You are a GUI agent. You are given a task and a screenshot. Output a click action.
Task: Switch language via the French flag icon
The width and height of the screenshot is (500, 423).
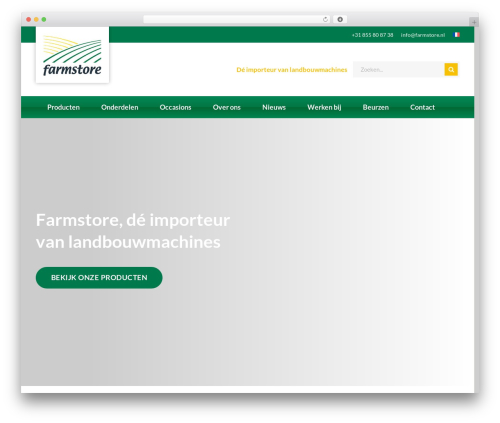click(x=457, y=35)
